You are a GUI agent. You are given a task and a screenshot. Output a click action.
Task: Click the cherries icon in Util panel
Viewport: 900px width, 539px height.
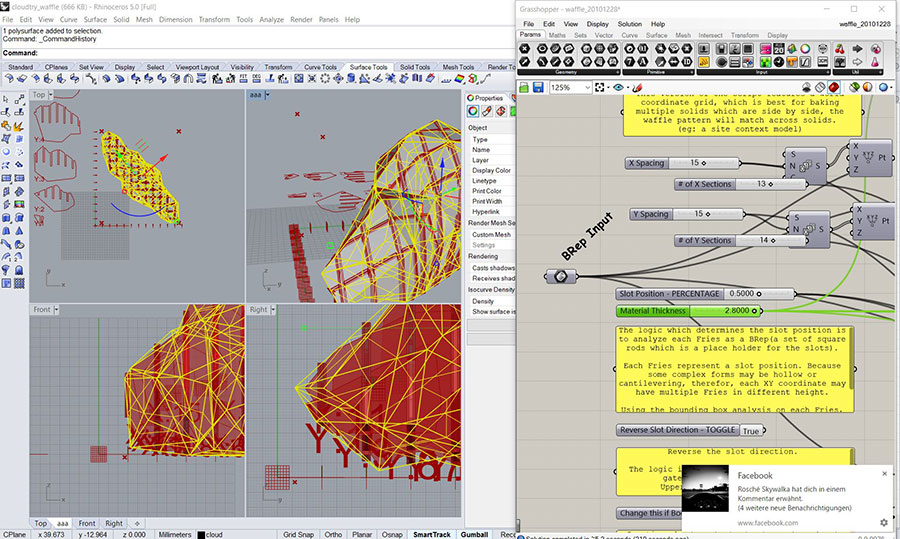pyautogui.click(x=839, y=49)
